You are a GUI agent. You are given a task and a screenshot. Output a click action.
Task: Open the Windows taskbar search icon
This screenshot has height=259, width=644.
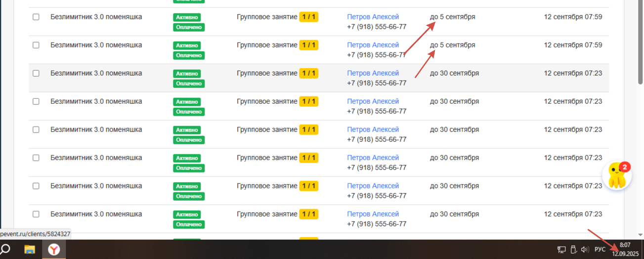[x=5, y=249]
